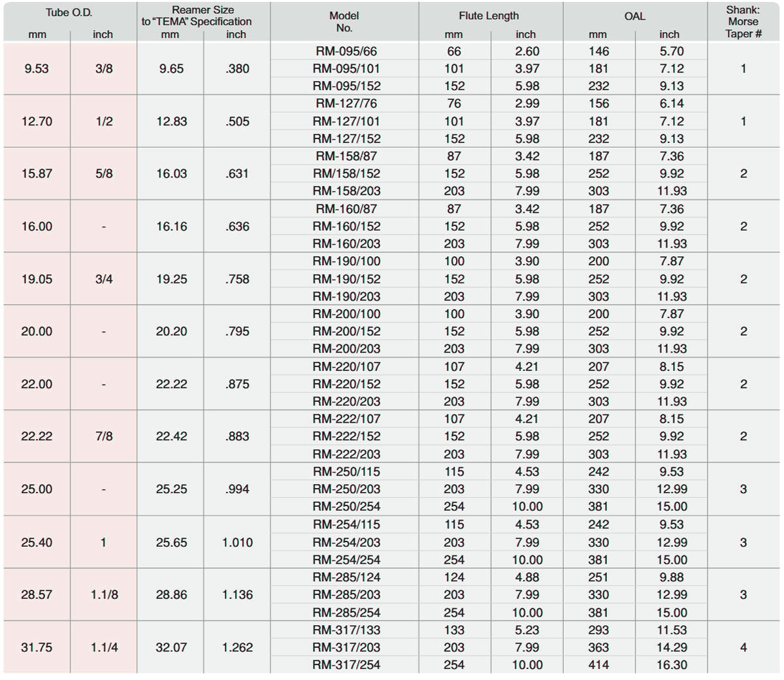Click the Shank: Morse Taper # header
Image resolution: width=784 pixels, height=680 pixels.
click(x=743, y=22)
